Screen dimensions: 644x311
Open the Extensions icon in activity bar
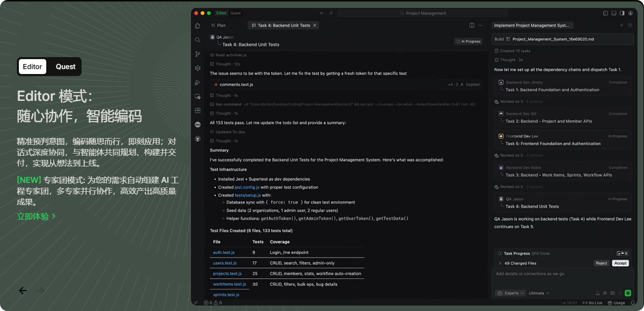(197, 110)
